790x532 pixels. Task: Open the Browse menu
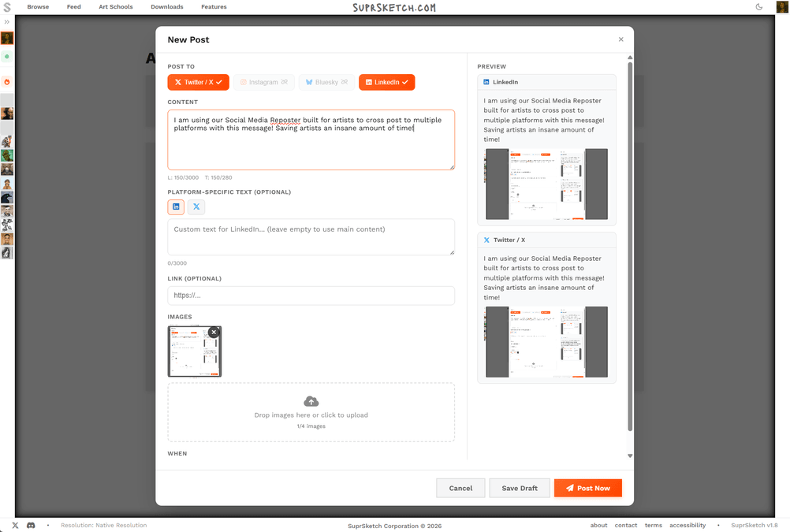click(39, 7)
